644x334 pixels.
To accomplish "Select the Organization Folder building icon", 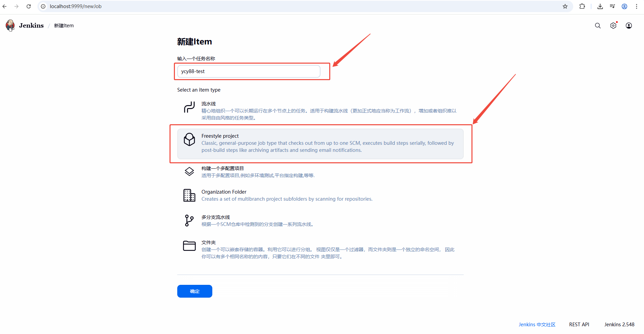I will [x=189, y=195].
